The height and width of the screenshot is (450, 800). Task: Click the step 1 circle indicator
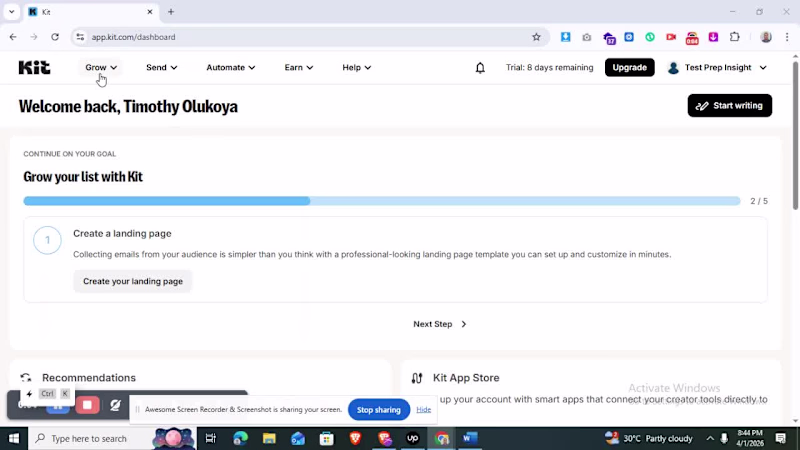(x=47, y=240)
